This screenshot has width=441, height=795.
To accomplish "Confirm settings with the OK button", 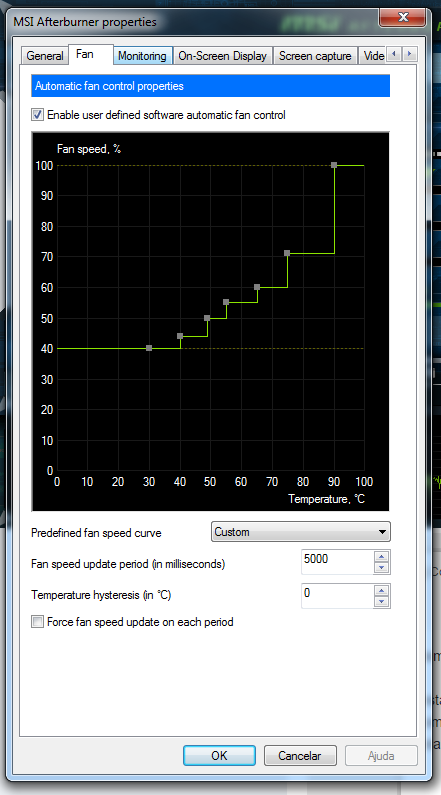I will point(219,755).
